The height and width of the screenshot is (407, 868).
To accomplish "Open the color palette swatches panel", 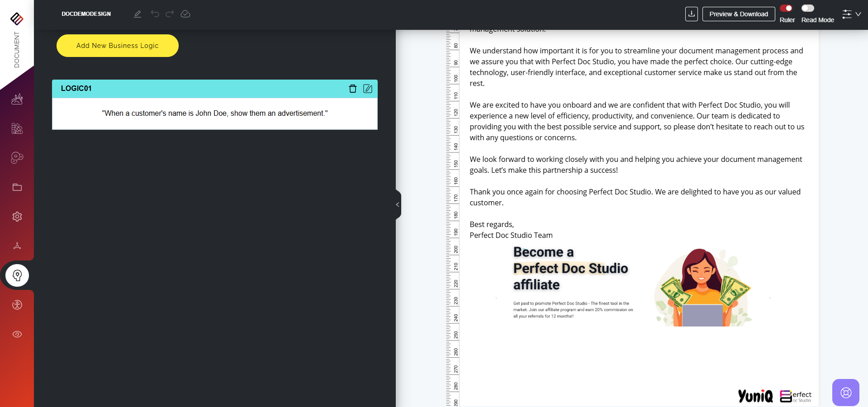I will pyautogui.click(x=17, y=128).
